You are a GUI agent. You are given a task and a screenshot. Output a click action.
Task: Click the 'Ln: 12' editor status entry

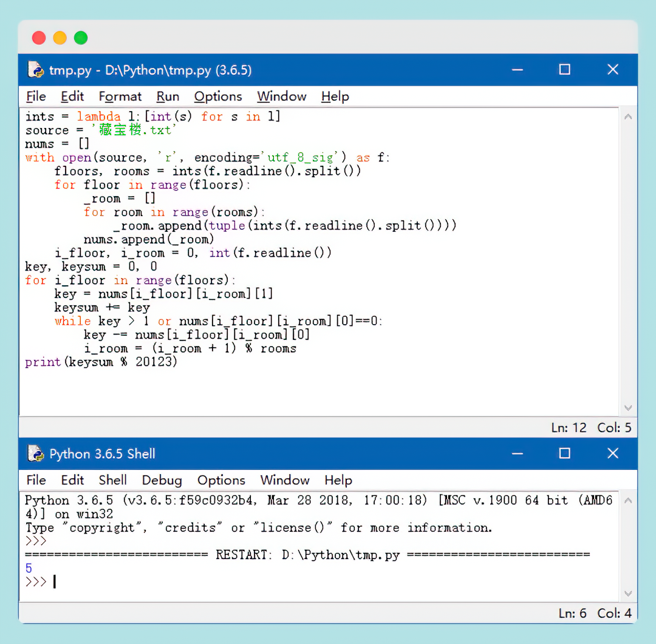(569, 427)
